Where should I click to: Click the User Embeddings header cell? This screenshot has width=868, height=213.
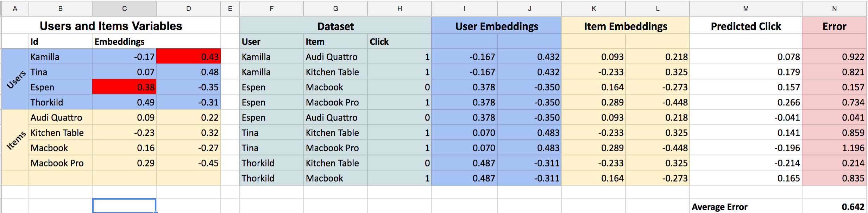496,26
